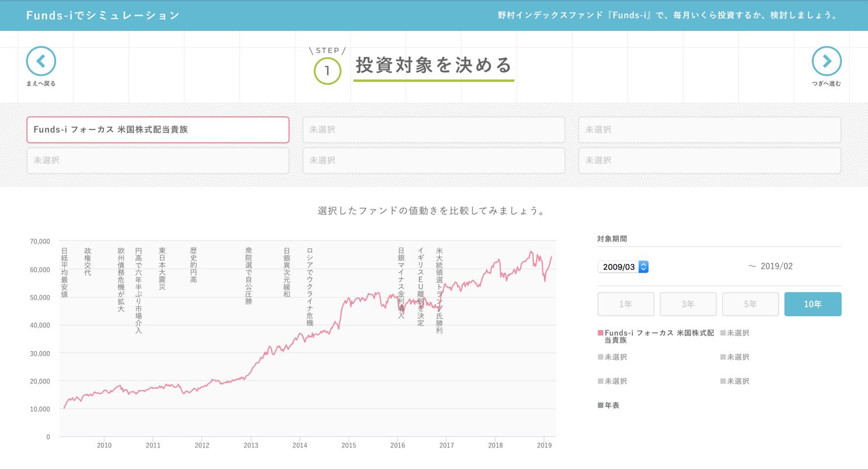Click the Funds-iでシミュレーション header title
868x469 pixels.
coord(103,15)
